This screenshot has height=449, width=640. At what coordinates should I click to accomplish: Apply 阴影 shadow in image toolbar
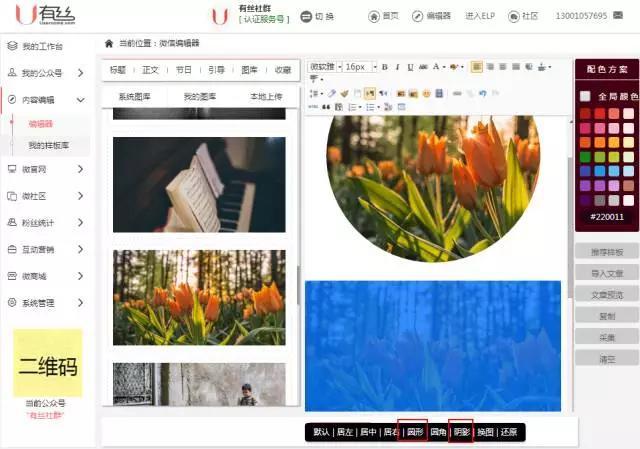462,432
